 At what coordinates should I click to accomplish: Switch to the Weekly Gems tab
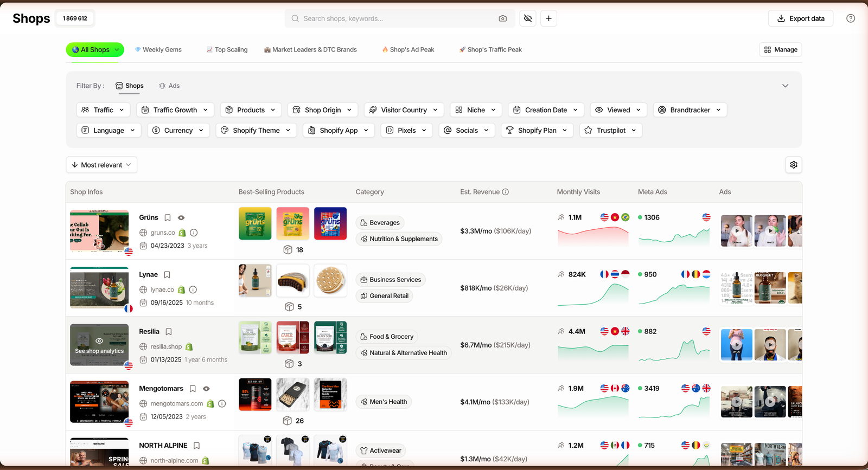[x=158, y=50]
